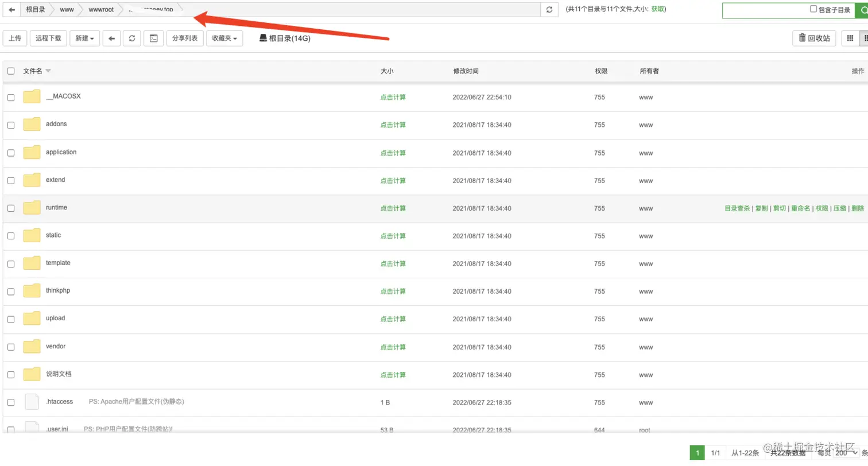The width and height of the screenshot is (868, 466).
Task: Click the 上传 button
Action: click(x=15, y=38)
